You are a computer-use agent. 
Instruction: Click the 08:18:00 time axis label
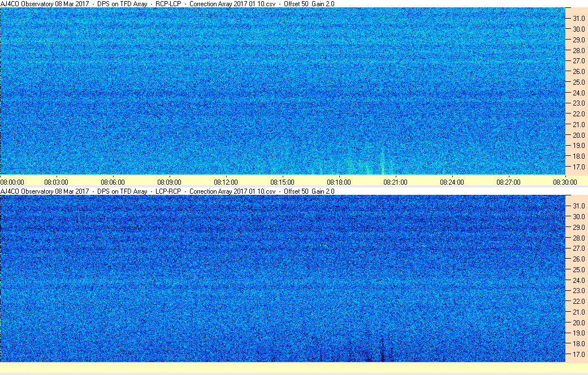(339, 182)
